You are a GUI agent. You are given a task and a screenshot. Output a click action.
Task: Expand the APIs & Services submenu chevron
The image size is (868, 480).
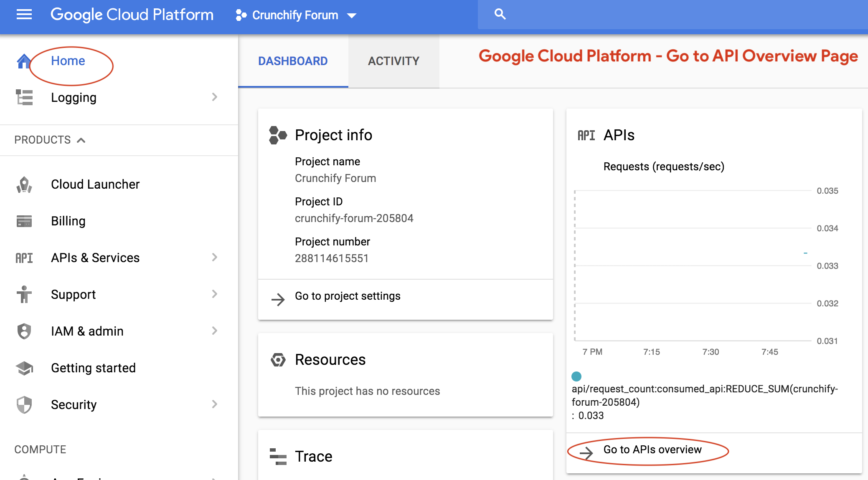click(215, 257)
